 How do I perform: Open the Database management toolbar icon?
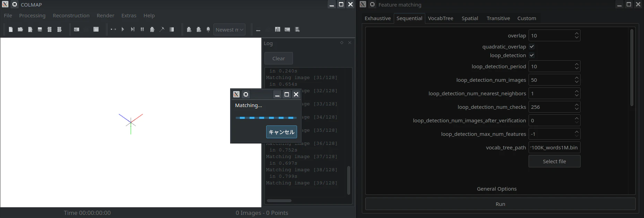pyautogui.click(x=96, y=29)
